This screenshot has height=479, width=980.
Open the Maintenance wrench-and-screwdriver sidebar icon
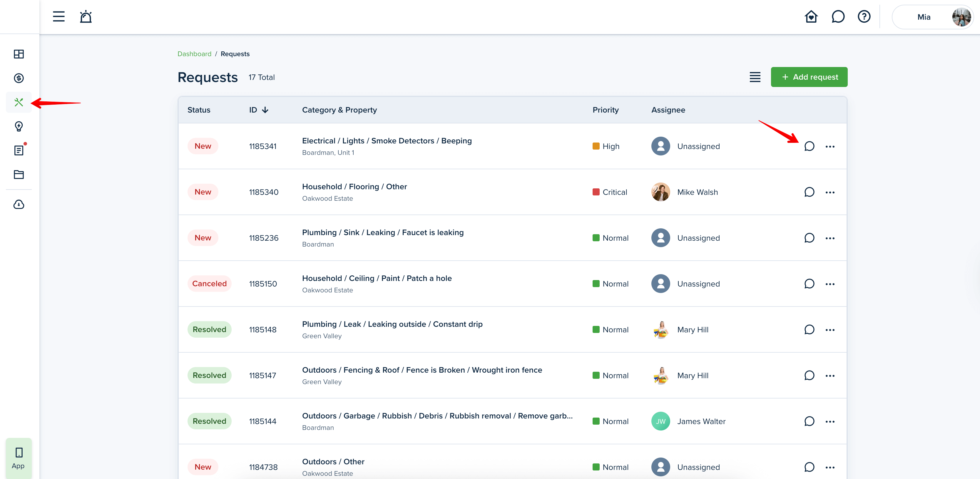coord(19,102)
